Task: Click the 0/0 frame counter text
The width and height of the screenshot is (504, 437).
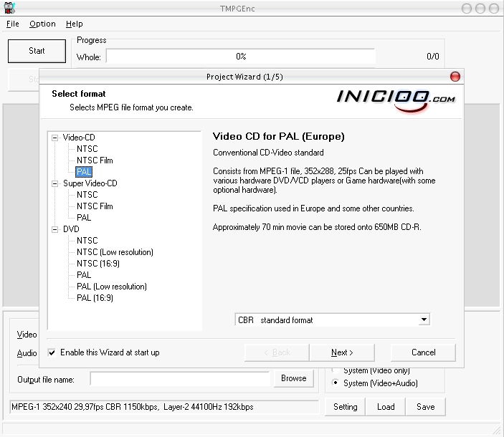Action: [x=432, y=57]
